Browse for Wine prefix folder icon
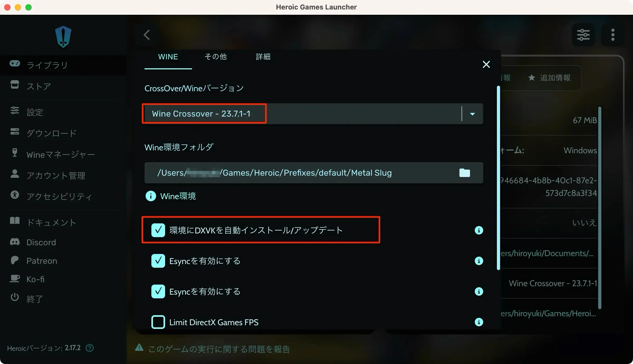Screen dimensions: 633x364 [464, 173]
